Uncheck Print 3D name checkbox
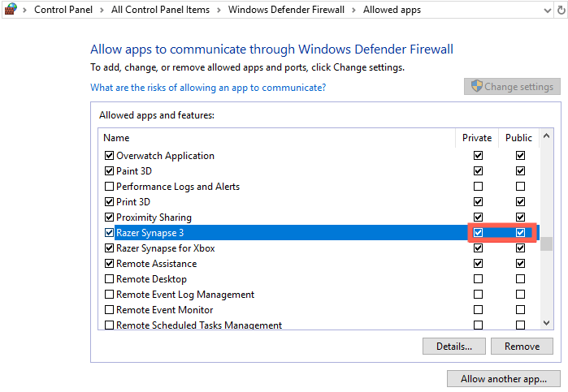568x392 pixels. (109, 201)
